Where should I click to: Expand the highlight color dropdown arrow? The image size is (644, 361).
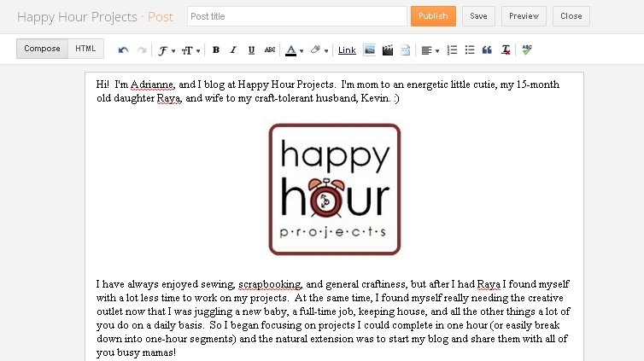tap(326, 51)
